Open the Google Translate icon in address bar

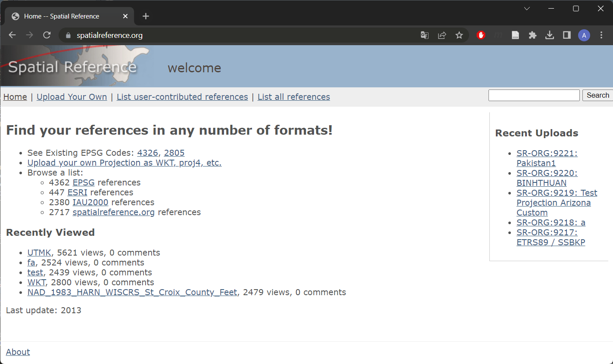(425, 35)
